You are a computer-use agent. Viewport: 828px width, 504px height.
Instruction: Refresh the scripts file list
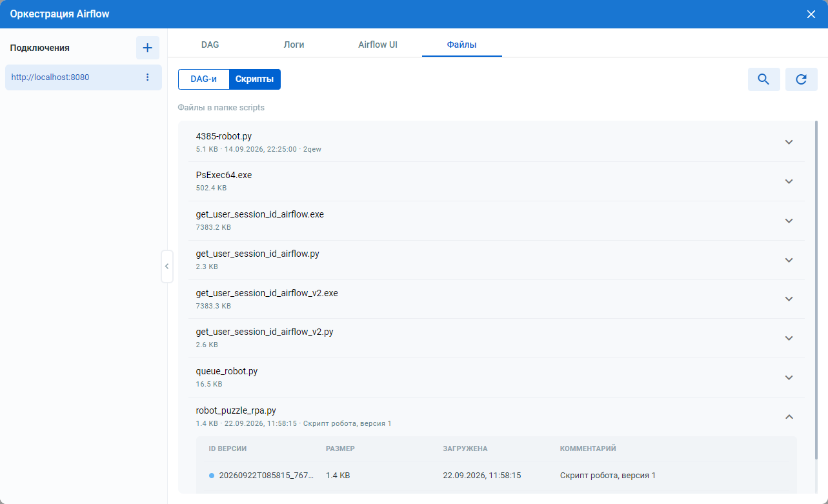(802, 79)
